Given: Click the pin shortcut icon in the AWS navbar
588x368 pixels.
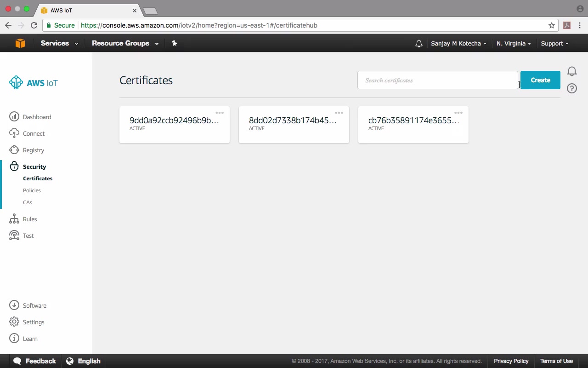Looking at the screenshot, I should (x=174, y=43).
